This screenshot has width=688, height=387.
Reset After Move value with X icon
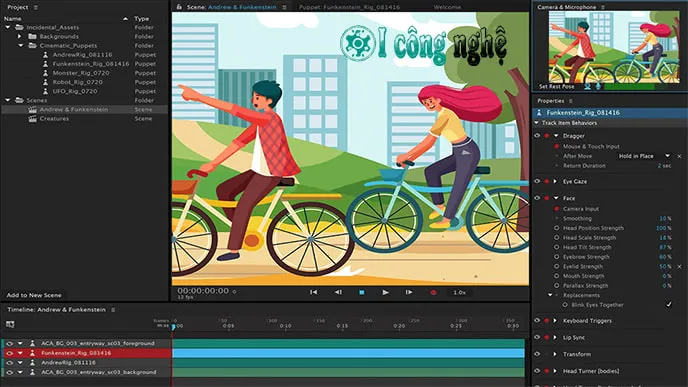point(679,156)
